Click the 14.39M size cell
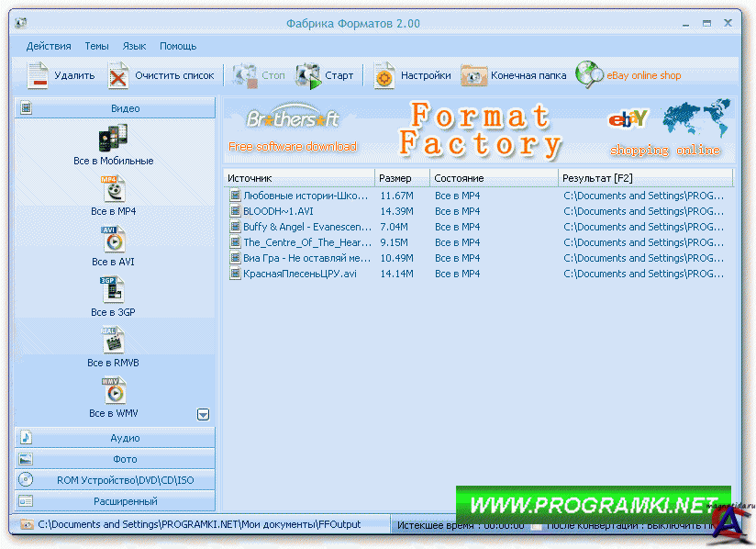 pyautogui.click(x=396, y=211)
